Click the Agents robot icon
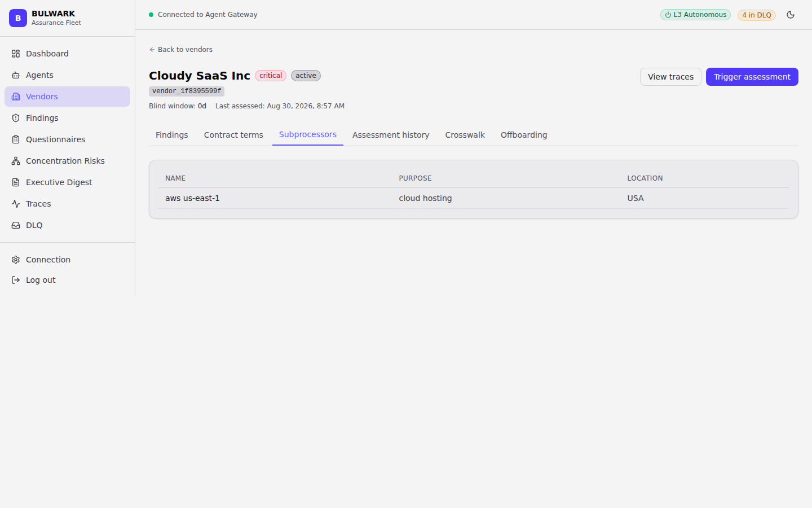 16,75
